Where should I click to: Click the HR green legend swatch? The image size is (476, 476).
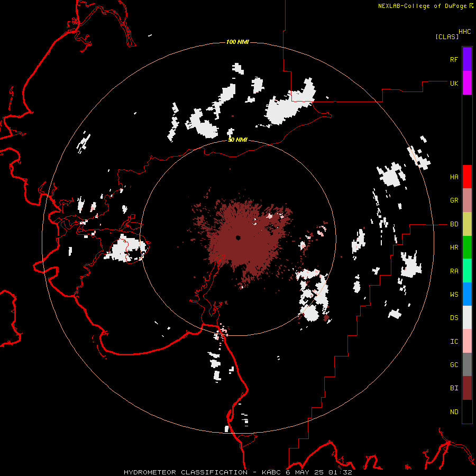coord(467,248)
